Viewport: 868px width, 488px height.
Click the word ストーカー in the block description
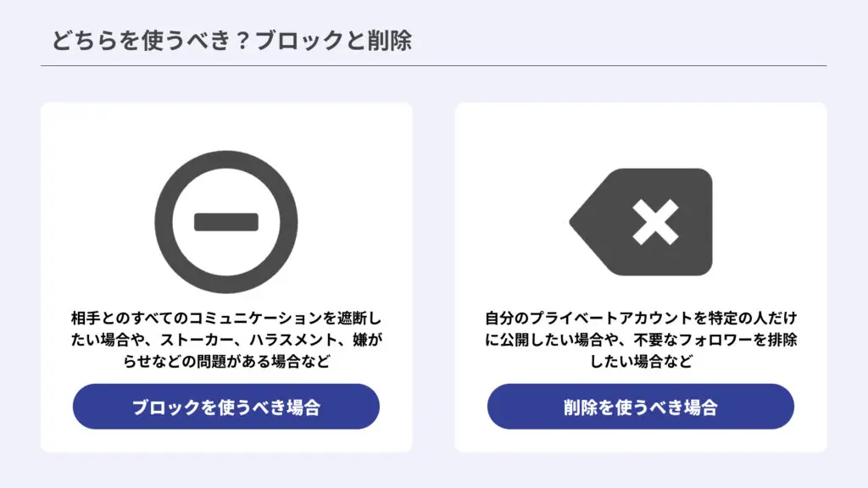coord(196,340)
